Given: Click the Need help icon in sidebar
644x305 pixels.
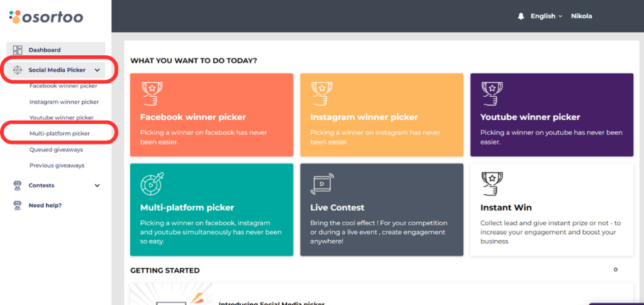Looking at the screenshot, I should click(18, 205).
